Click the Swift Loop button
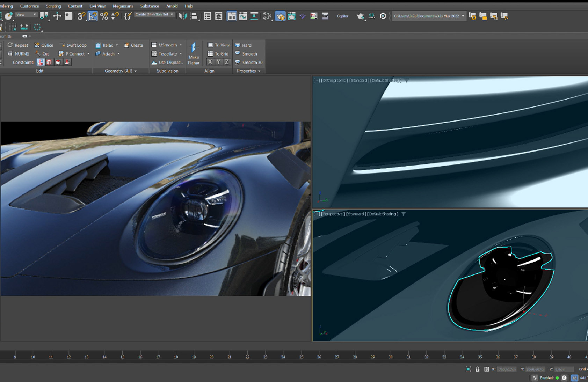The image size is (588, 382). [73, 45]
